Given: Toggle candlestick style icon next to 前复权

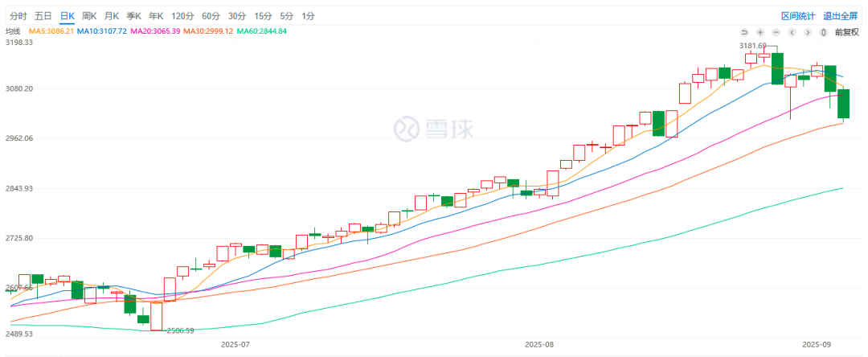Looking at the screenshot, I should pyautogui.click(x=824, y=32).
